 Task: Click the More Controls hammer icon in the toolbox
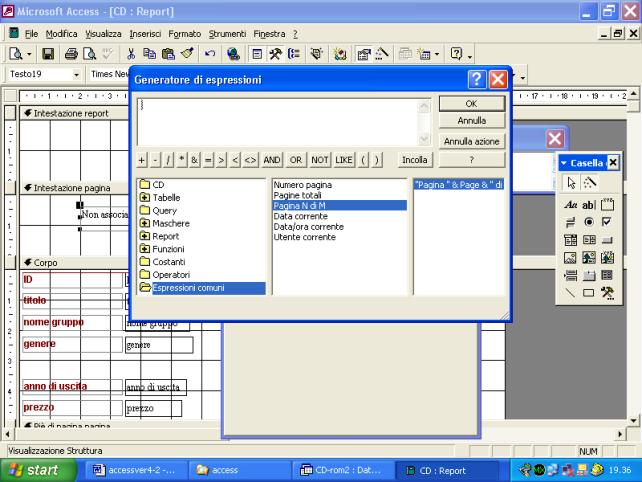tap(607, 293)
